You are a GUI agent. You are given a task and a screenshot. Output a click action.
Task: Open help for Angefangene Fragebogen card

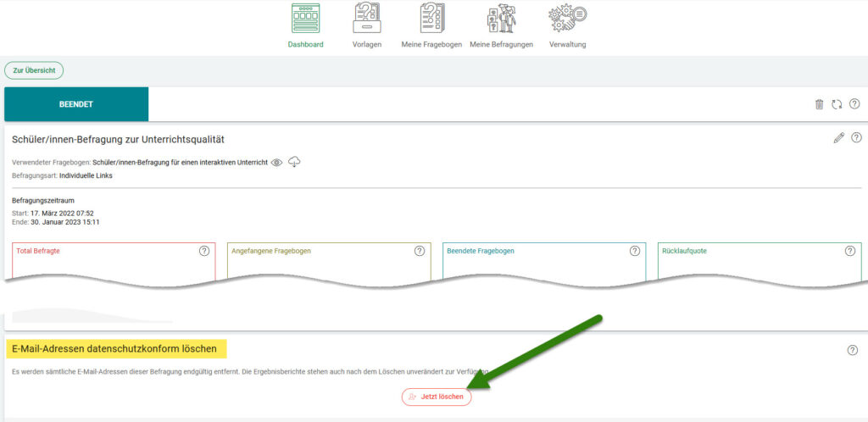click(x=420, y=251)
